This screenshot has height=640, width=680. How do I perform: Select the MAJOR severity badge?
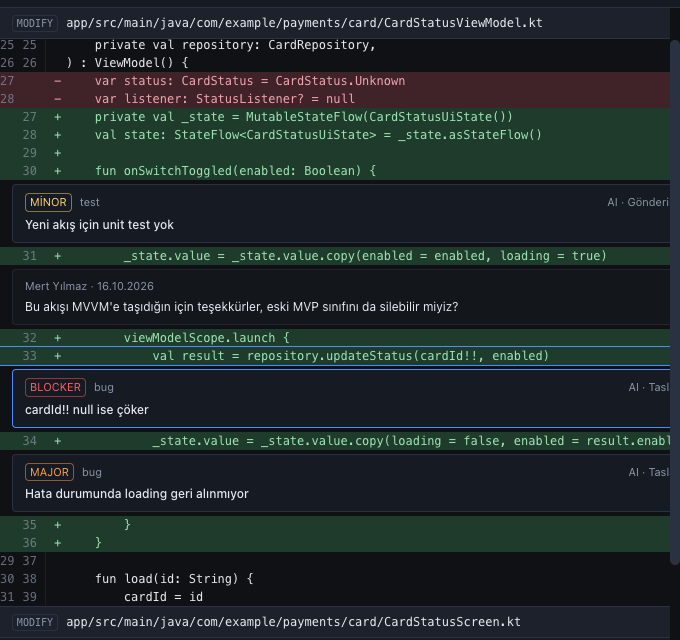tap(49, 472)
